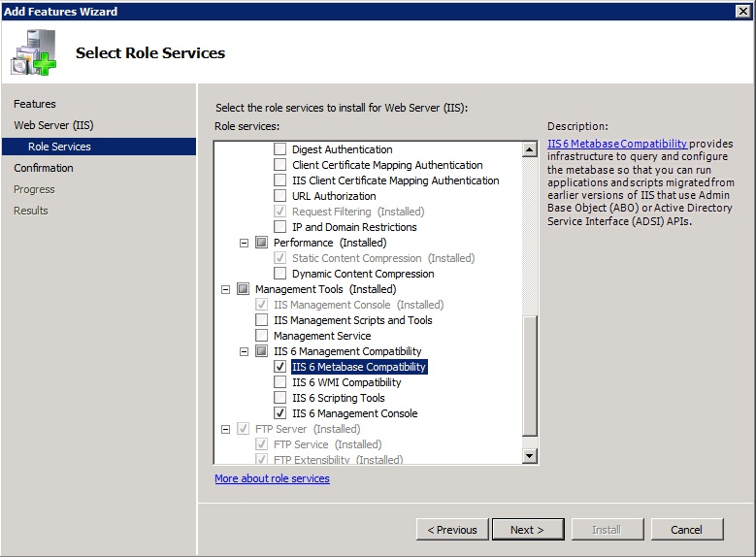This screenshot has width=756, height=557.
Task: Collapse the Management Tools node
Action: click(x=226, y=289)
